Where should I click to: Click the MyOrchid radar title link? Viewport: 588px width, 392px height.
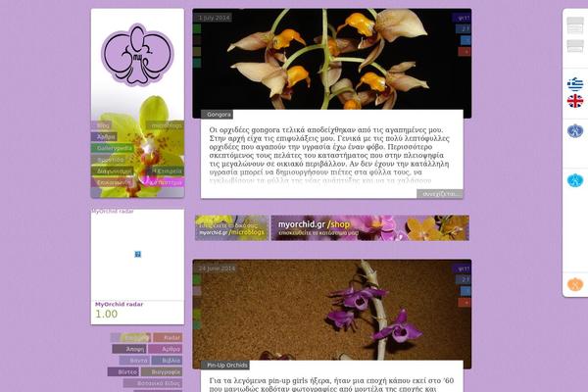coord(119,304)
